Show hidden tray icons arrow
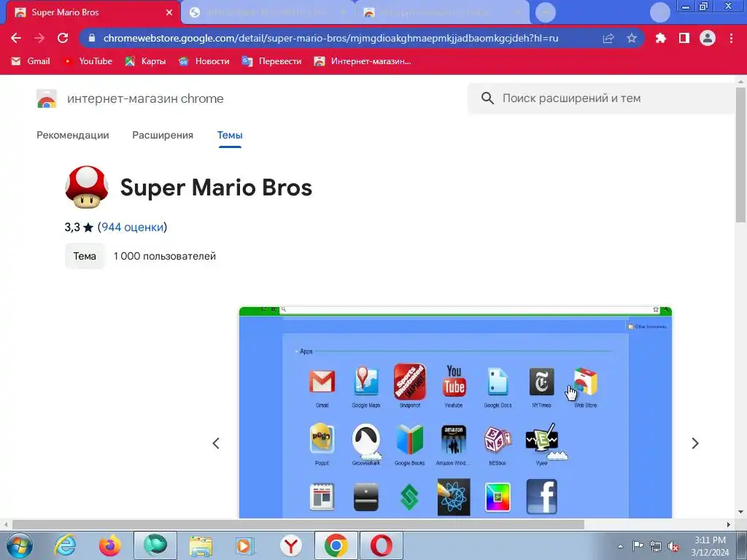 (620, 546)
